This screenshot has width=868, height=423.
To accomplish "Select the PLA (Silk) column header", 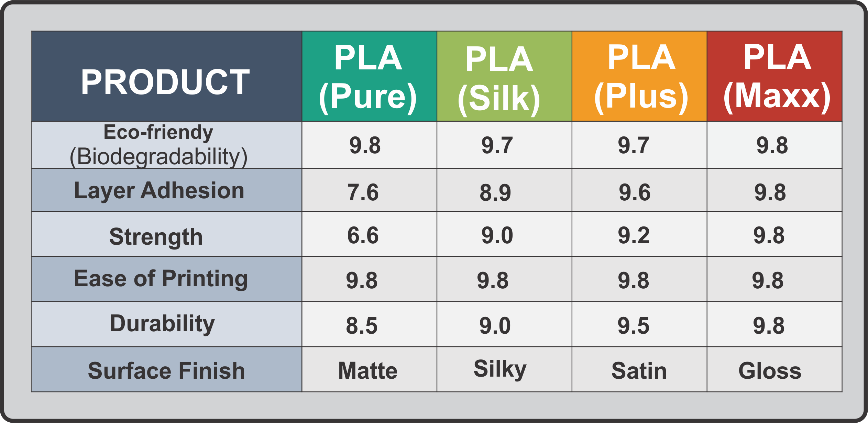I will tap(504, 76).
